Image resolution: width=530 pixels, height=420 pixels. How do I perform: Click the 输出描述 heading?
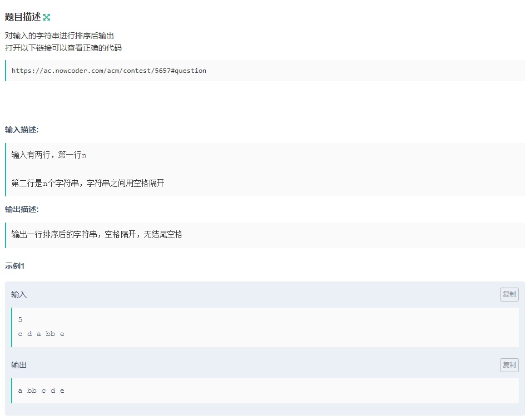(22, 209)
